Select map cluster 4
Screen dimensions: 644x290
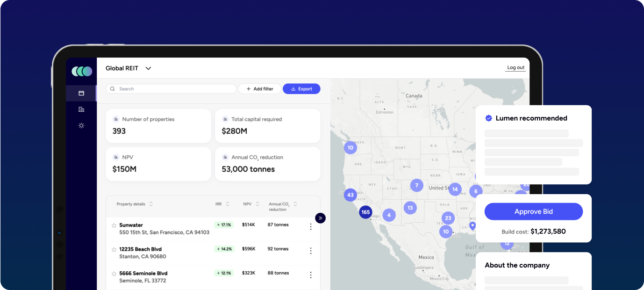pos(389,215)
